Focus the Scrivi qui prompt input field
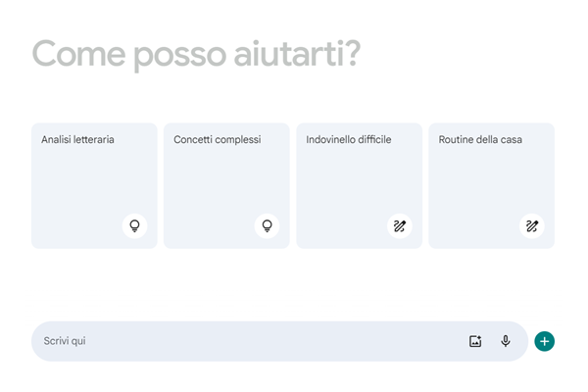 (x=245, y=341)
